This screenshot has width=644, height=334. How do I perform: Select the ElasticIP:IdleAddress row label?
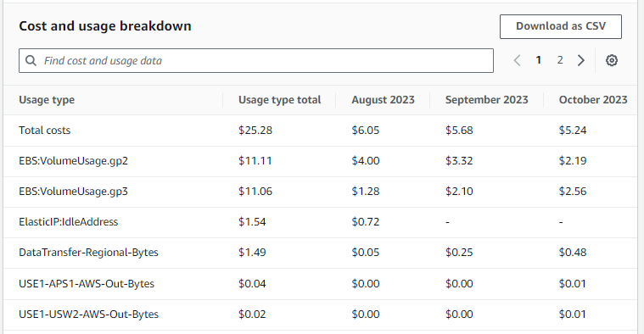69,222
